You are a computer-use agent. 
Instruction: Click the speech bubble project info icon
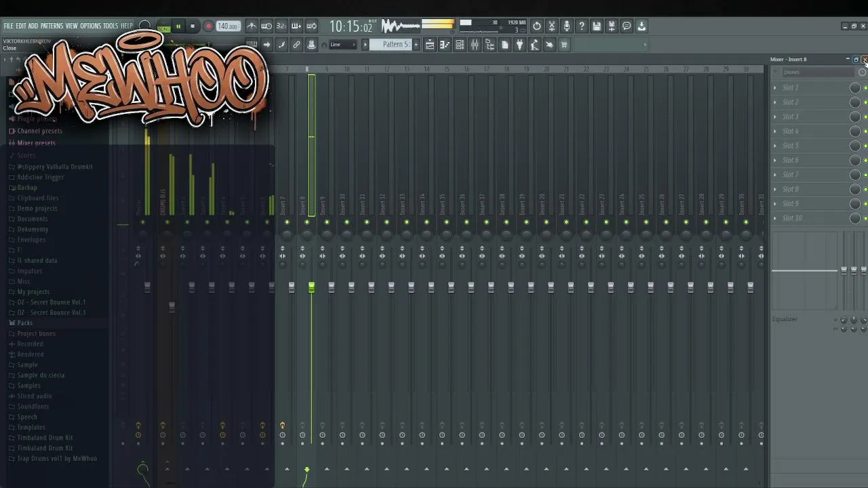(x=627, y=26)
